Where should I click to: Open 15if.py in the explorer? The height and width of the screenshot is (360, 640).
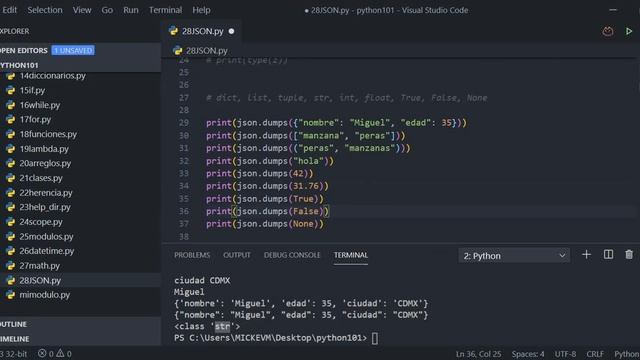[x=32, y=90]
